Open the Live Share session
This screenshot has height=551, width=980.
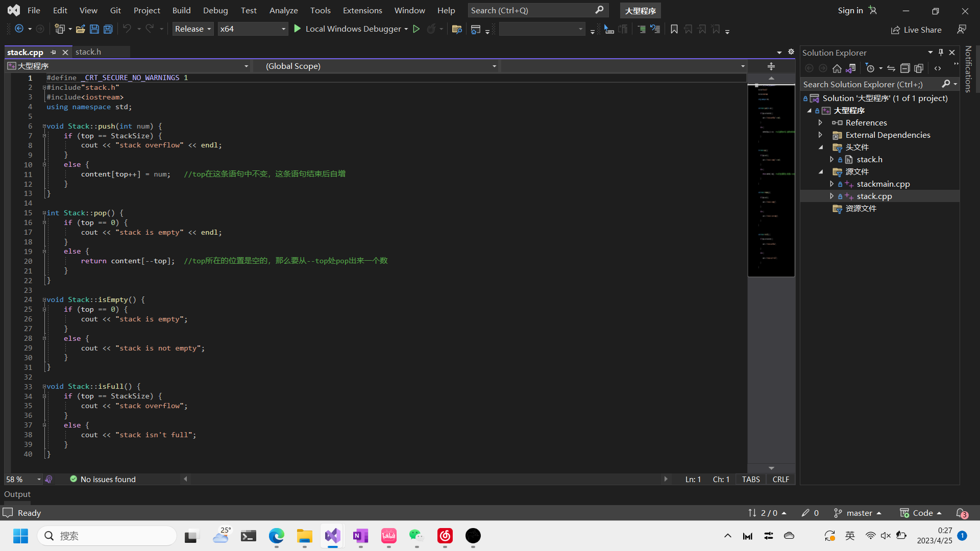point(916,30)
